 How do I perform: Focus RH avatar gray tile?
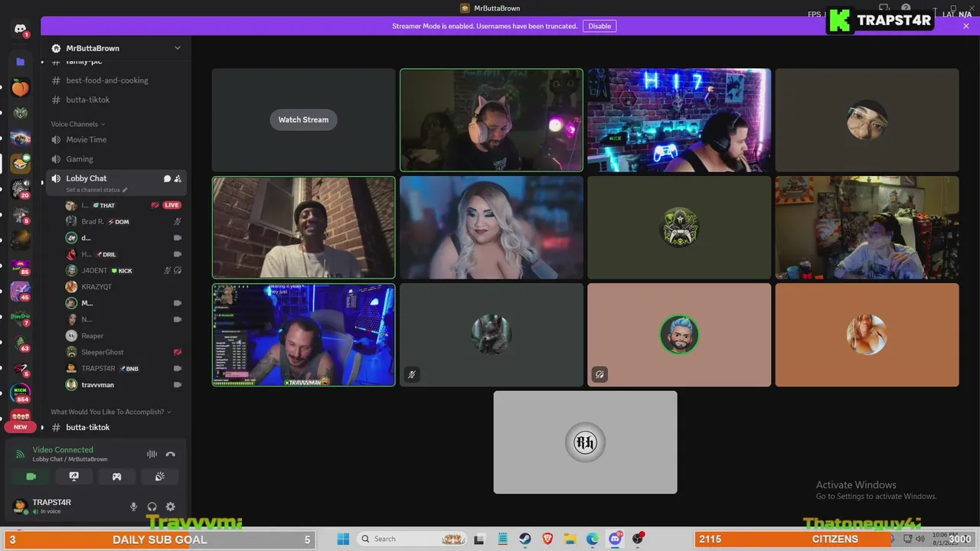(x=585, y=442)
